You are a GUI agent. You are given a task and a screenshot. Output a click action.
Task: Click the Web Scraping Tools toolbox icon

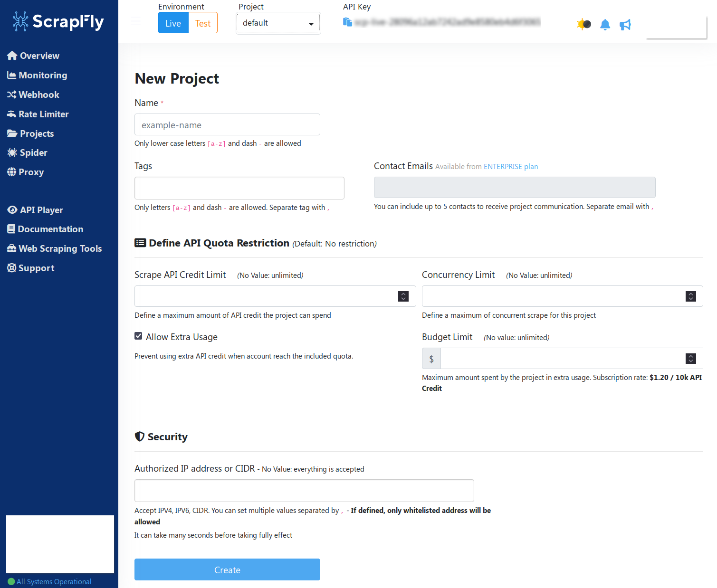coord(11,248)
